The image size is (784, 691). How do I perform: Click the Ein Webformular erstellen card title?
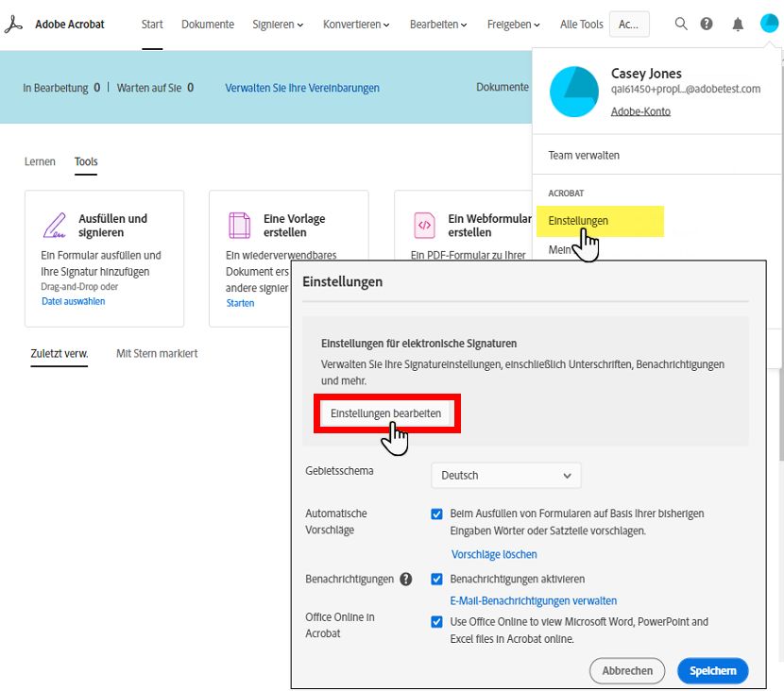[489, 226]
